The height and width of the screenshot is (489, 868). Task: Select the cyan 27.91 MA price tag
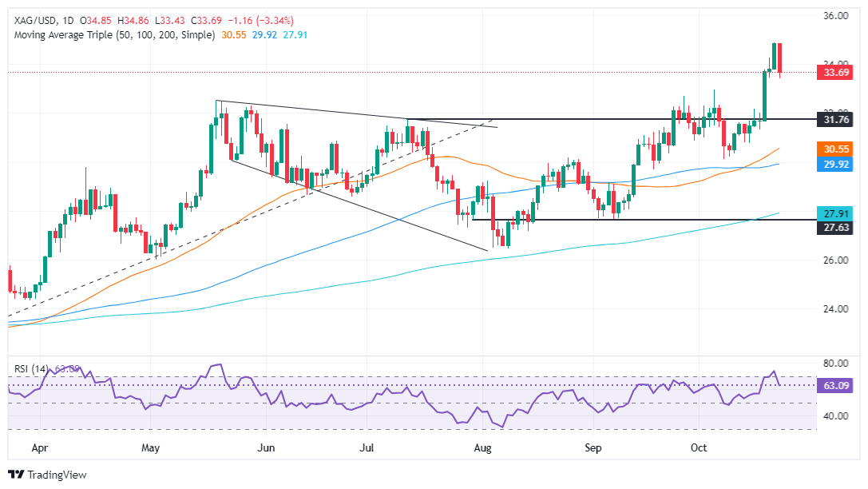click(x=836, y=214)
